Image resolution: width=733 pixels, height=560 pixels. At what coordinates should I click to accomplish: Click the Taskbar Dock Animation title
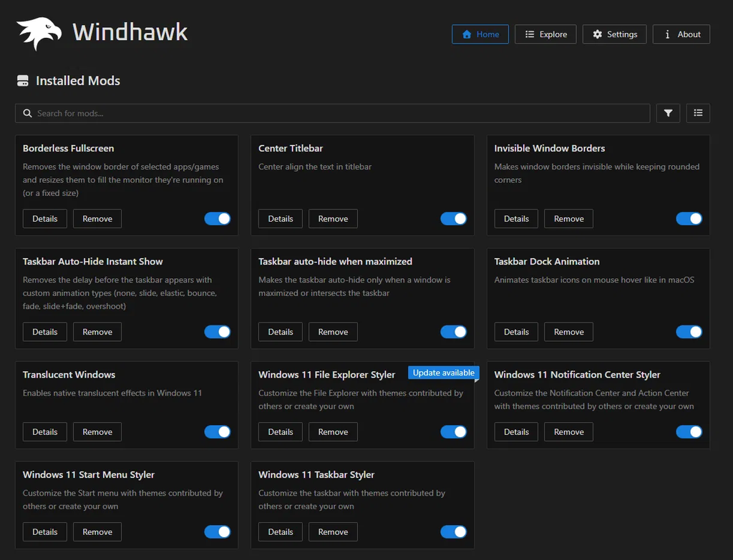[546, 261]
